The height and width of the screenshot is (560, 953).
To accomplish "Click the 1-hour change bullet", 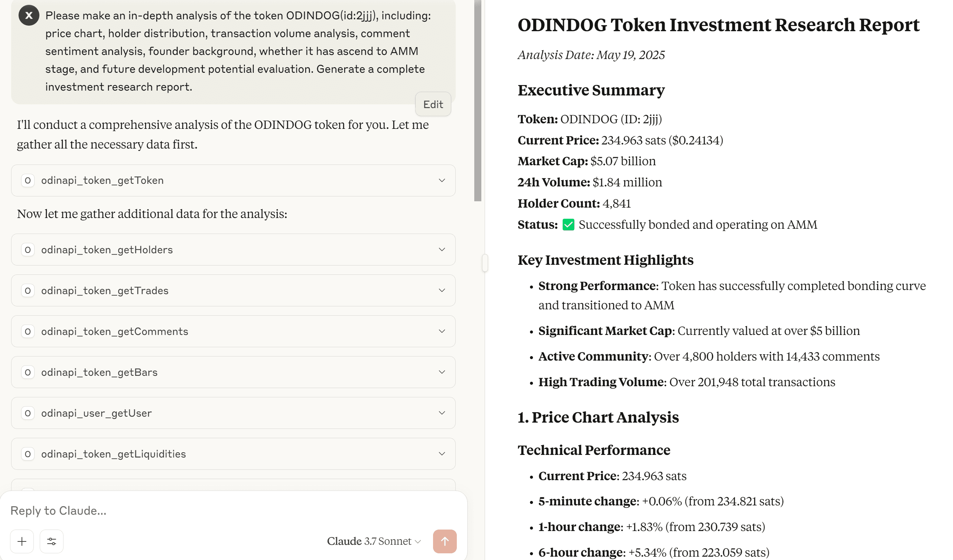I will point(652,527).
